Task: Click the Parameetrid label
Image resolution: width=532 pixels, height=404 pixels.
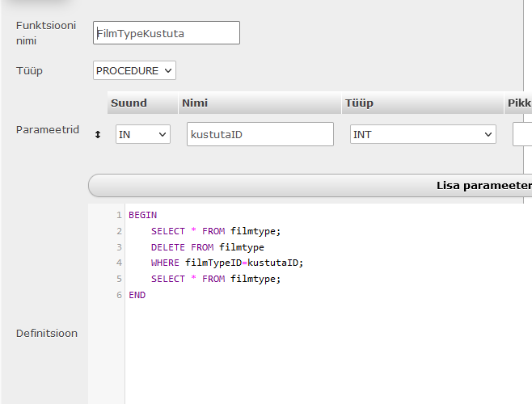Action: click(48, 129)
